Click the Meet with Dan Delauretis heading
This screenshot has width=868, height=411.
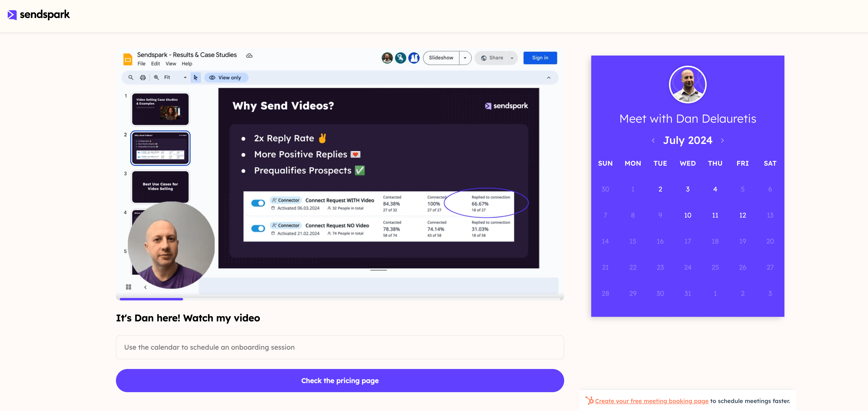(x=687, y=119)
